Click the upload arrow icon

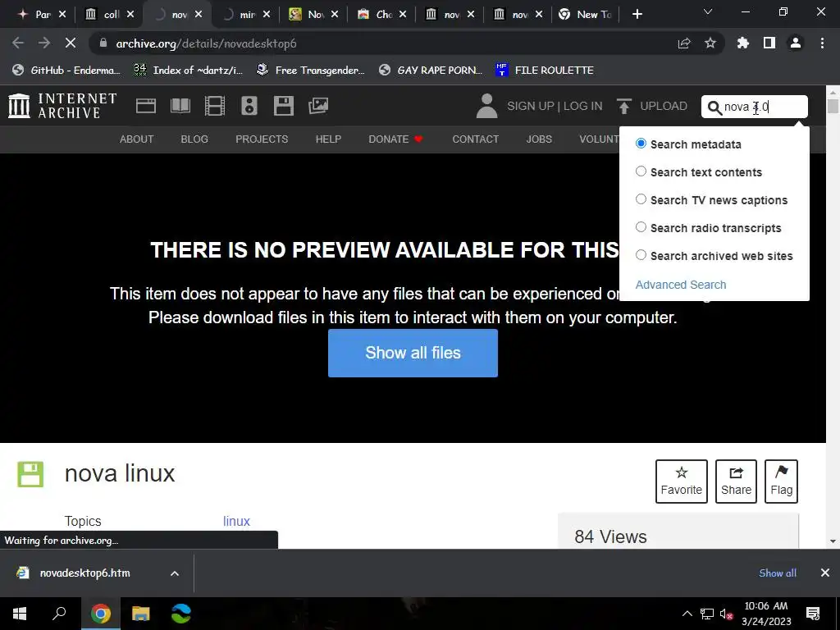tap(623, 106)
